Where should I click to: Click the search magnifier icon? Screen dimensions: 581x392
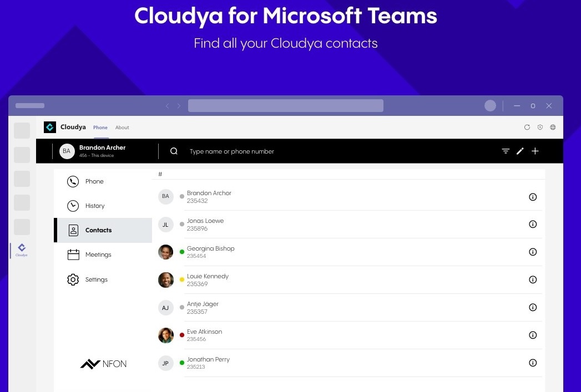174,151
